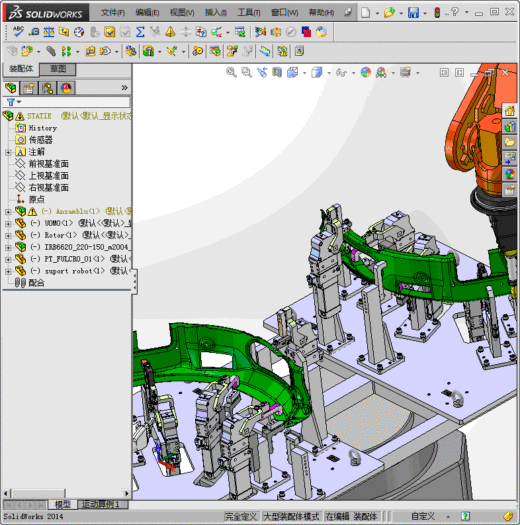Click the feature tree horizontal scrollbar
This screenshot has height=525, width=520.
point(66,494)
